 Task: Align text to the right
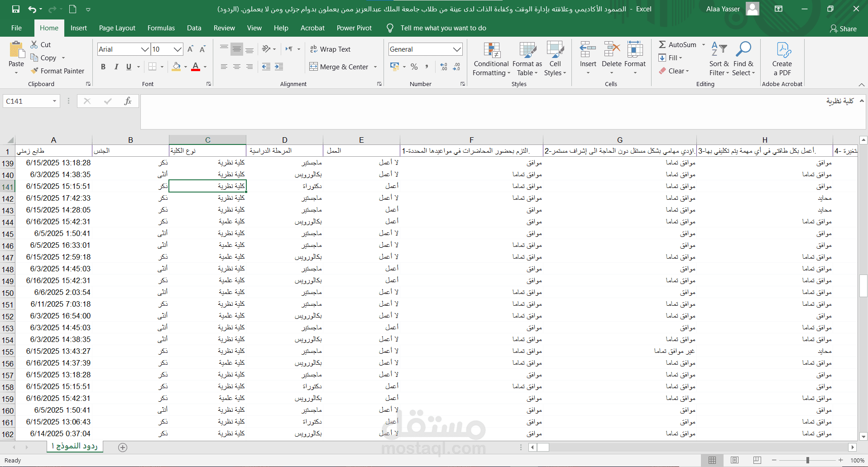point(249,67)
